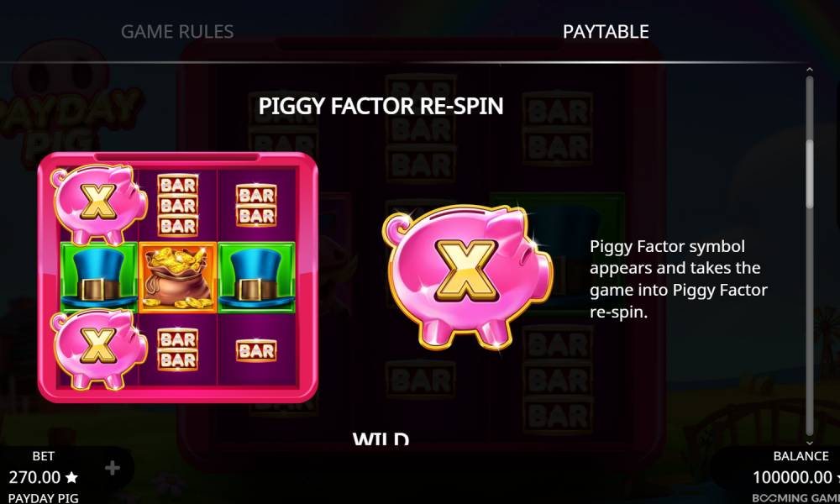The height and width of the screenshot is (504, 840).
Task: Click the double BAR symbol in top row
Action: [x=256, y=206]
